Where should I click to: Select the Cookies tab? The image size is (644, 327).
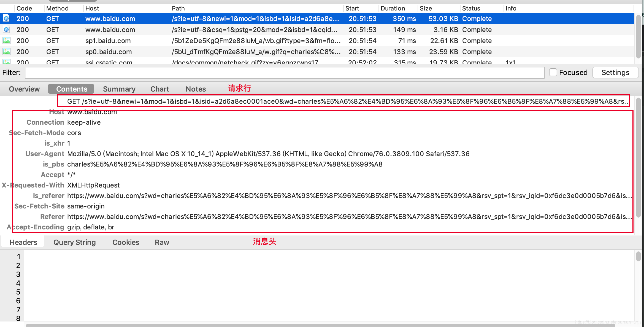[126, 242]
